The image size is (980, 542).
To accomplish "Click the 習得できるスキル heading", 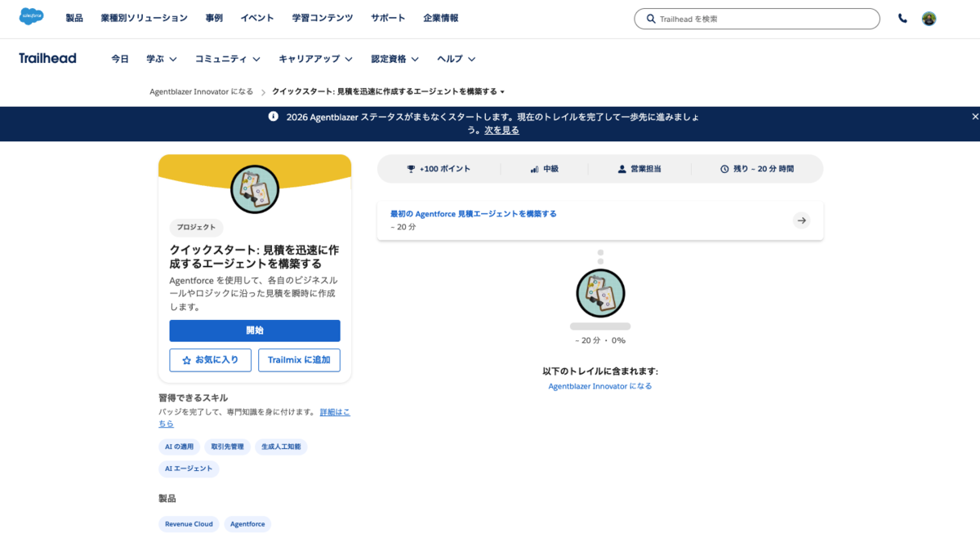I will 193,398.
